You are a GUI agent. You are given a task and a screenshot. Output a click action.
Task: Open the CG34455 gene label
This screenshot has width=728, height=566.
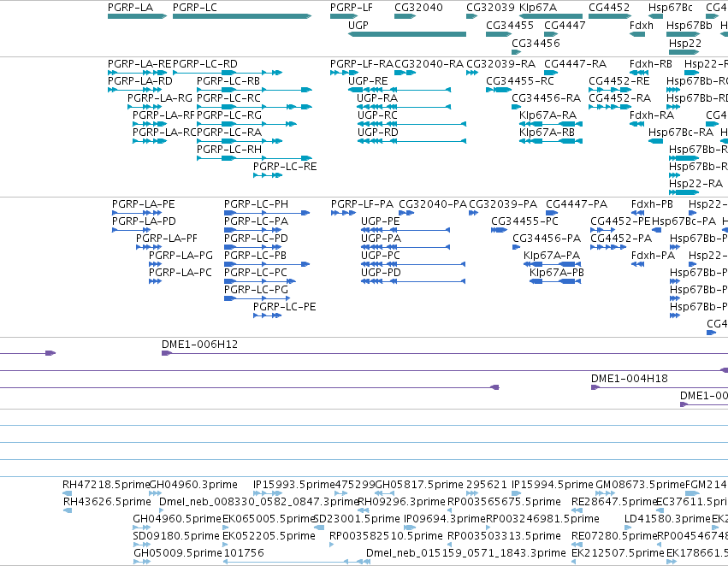[509, 26]
